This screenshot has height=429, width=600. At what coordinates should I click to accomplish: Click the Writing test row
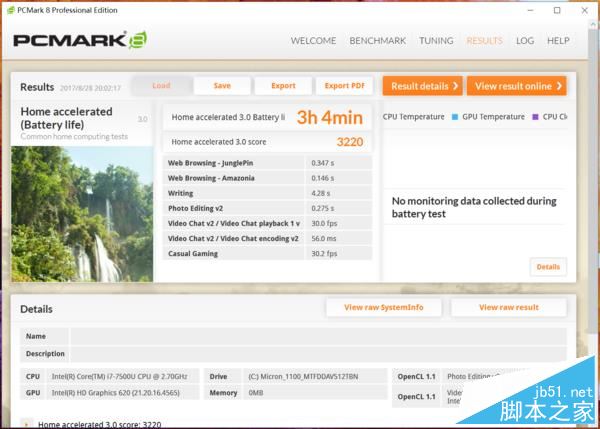(x=267, y=193)
